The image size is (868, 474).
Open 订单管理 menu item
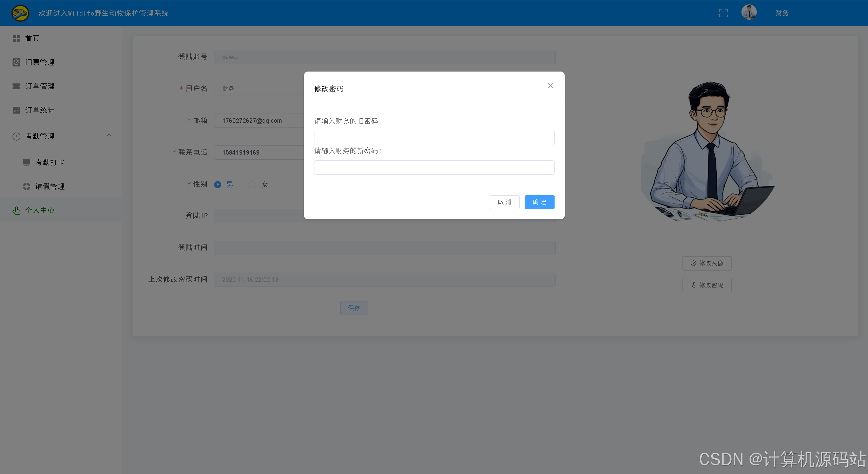tap(61, 86)
